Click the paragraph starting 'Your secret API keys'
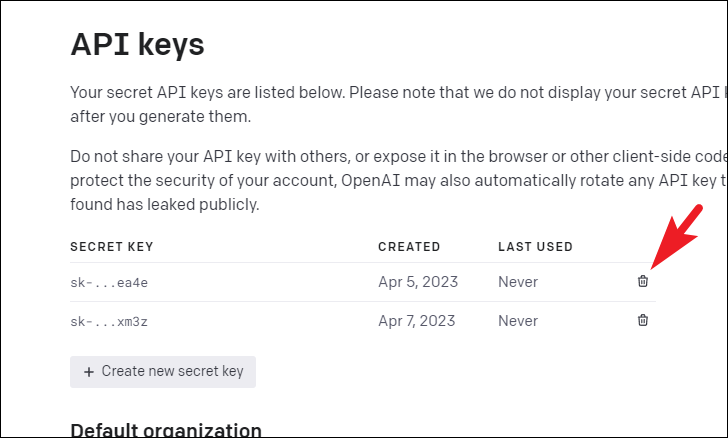Image resolution: width=728 pixels, height=438 pixels. pyautogui.click(x=390, y=104)
